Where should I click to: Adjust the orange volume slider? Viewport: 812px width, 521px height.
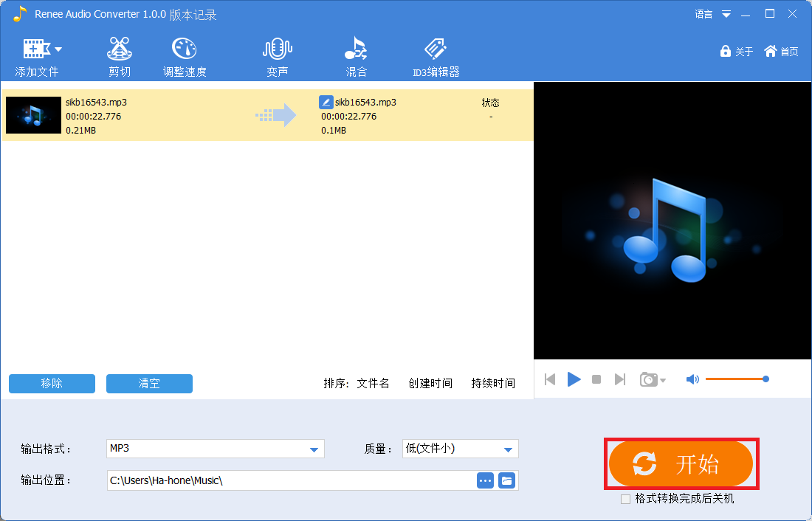click(737, 379)
